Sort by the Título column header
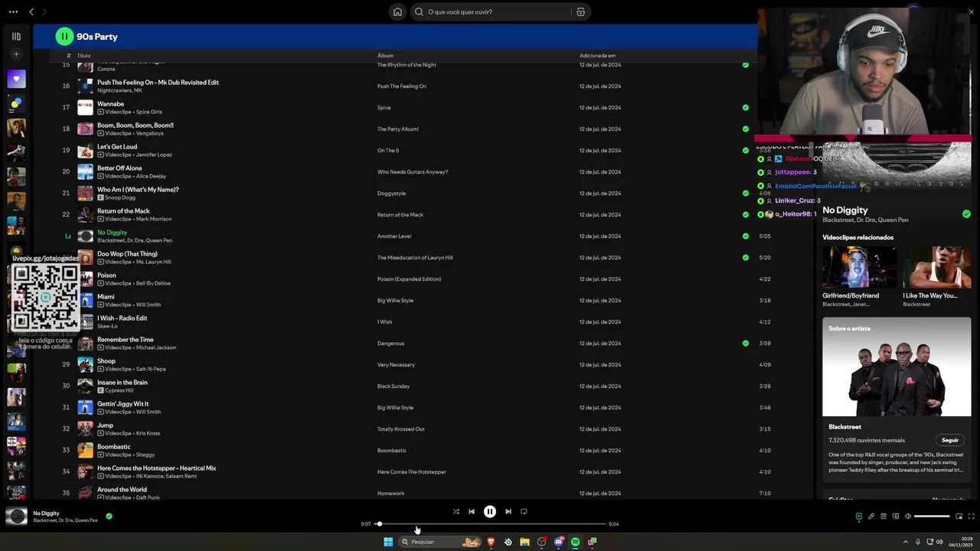This screenshot has height=551, width=980. [83, 56]
